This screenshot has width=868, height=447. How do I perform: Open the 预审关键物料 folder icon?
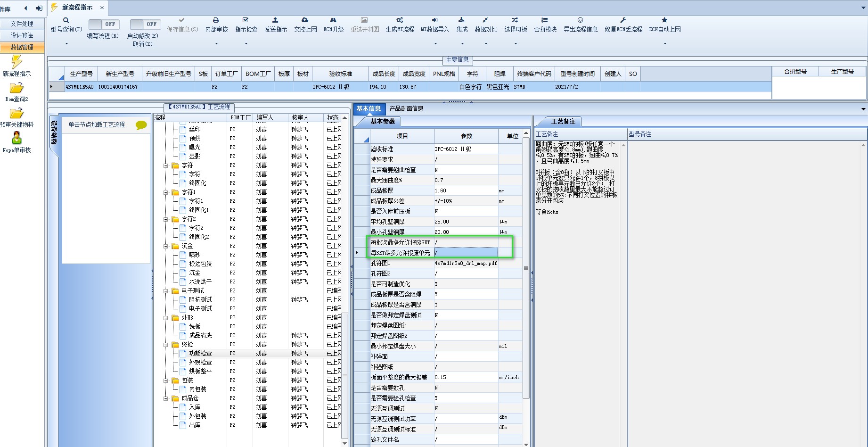tap(16, 114)
